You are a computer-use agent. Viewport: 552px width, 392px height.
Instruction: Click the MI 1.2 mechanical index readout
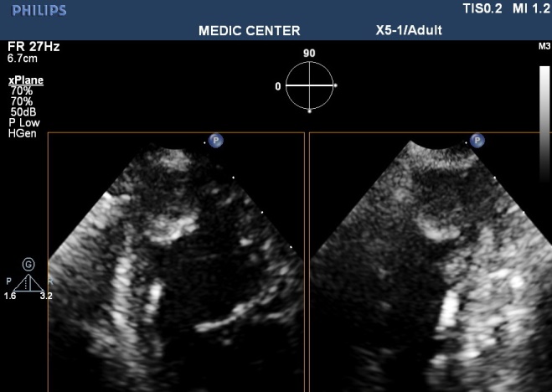click(x=529, y=9)
